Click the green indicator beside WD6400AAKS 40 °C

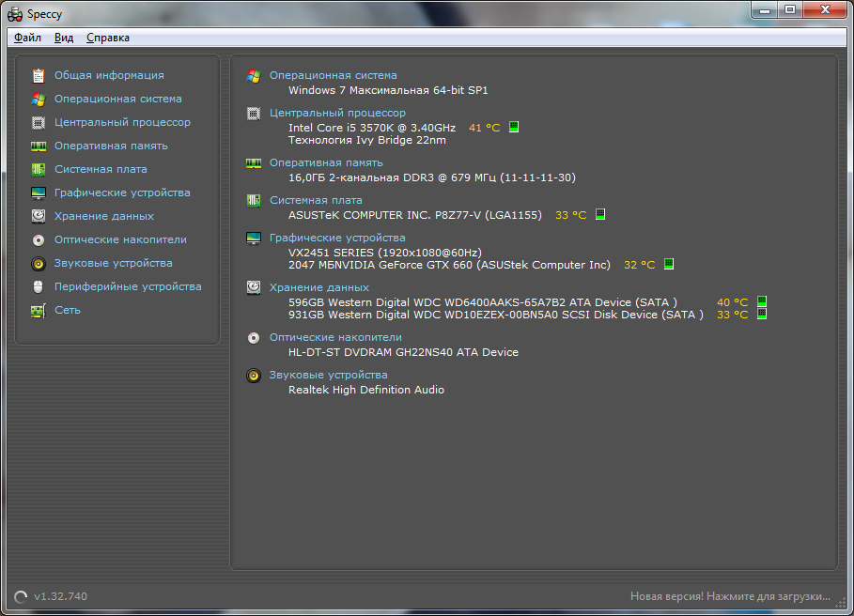click(762, 301)
